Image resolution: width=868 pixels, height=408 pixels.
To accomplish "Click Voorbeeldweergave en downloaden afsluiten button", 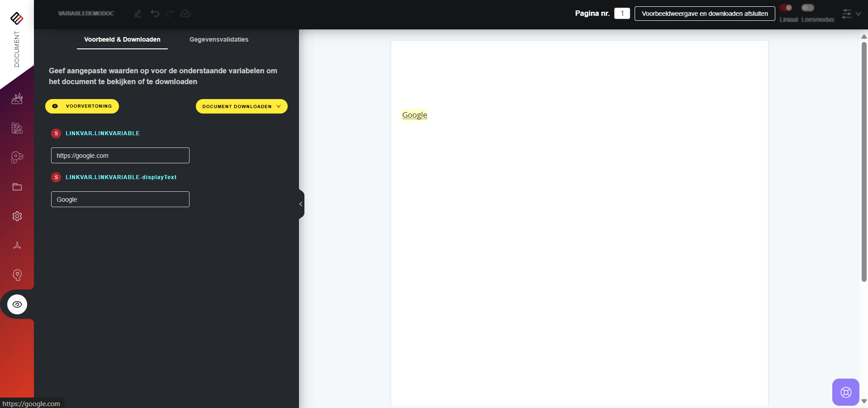I will 704,14.
